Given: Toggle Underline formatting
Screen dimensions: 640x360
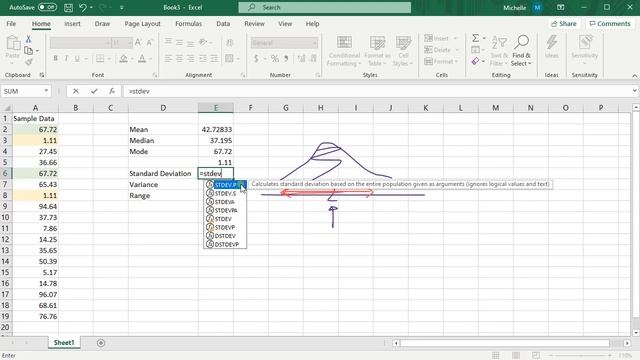Looking at the screenshot, I should 77,59.
